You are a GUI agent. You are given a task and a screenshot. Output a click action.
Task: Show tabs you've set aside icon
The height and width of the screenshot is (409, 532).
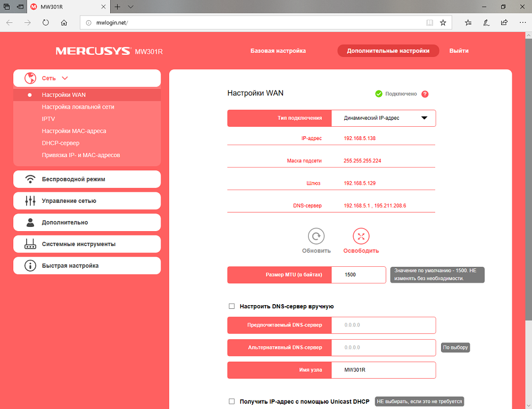tap(7, 7)
